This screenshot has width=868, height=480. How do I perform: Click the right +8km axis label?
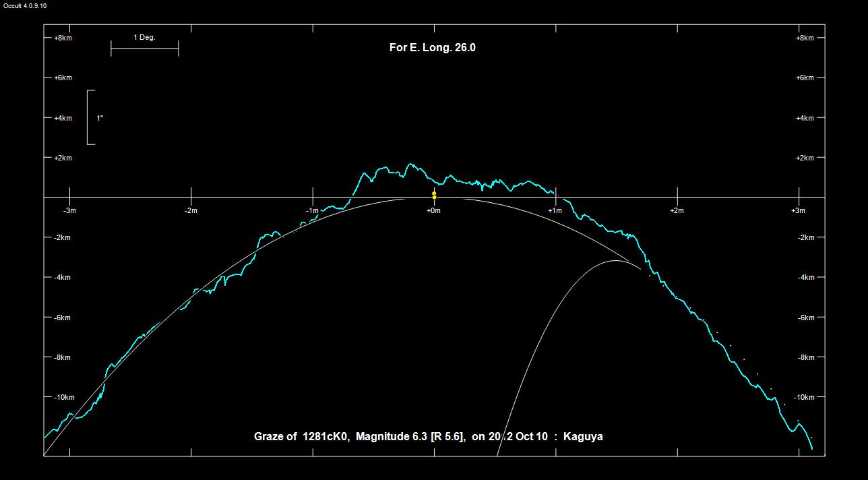click(x=805, y=38)
